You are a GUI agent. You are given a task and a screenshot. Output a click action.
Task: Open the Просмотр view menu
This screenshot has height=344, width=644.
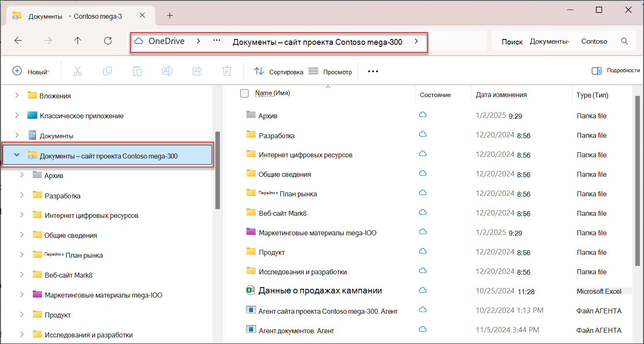[x=330, y=71]
